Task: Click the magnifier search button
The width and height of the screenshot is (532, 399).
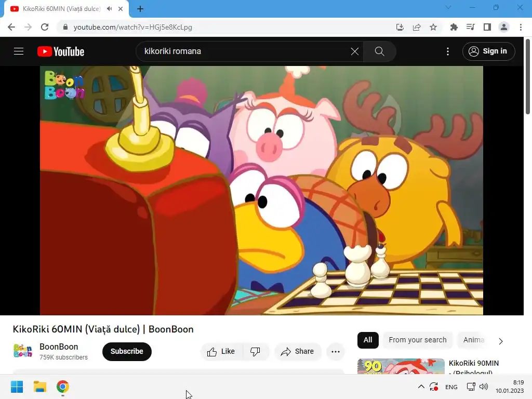Action: 379,51
